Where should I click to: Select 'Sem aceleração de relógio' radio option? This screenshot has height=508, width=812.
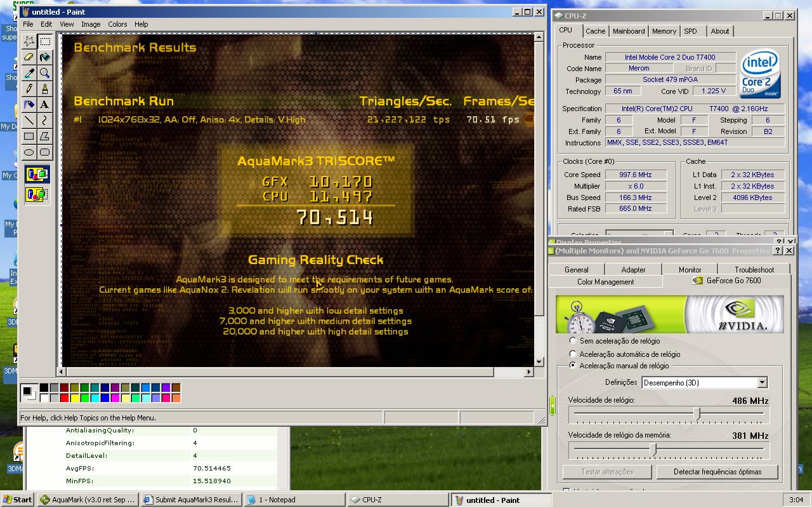tap(573, 341)
